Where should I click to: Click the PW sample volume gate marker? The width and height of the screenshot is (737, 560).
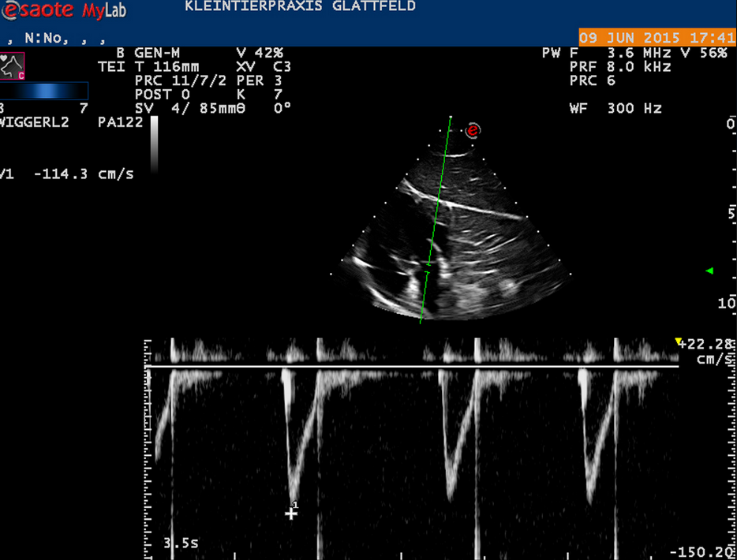click(428, 268)
